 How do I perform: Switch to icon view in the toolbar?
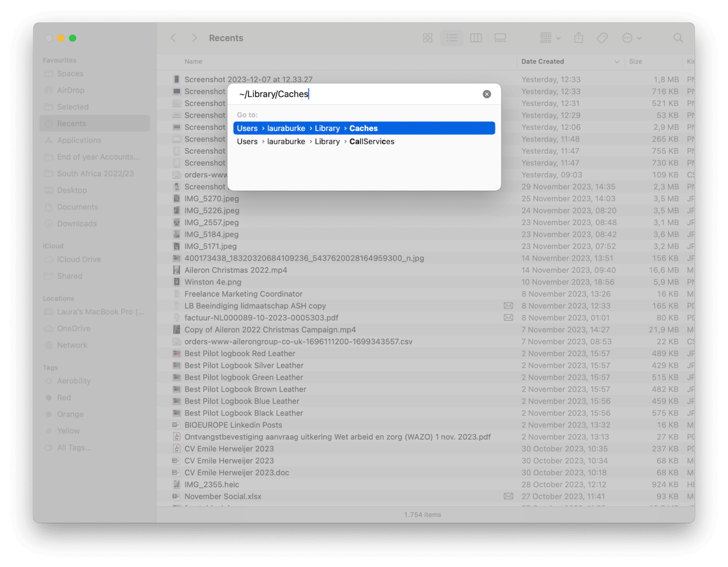(428, 38)
